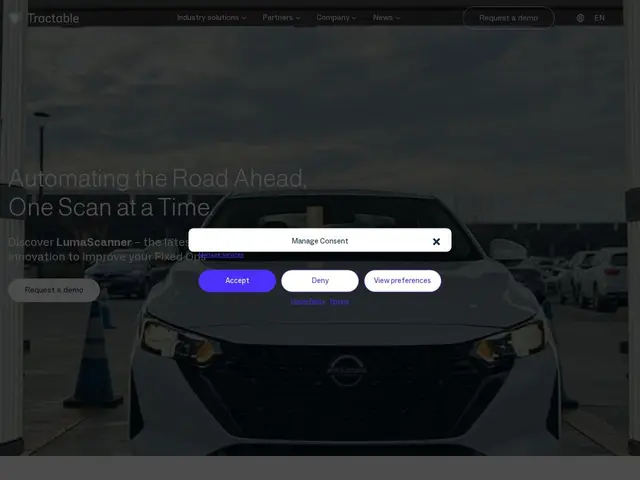Open the Cookie Policy link
This screenshot has height=480, width=640.
[x=308, y=302]
